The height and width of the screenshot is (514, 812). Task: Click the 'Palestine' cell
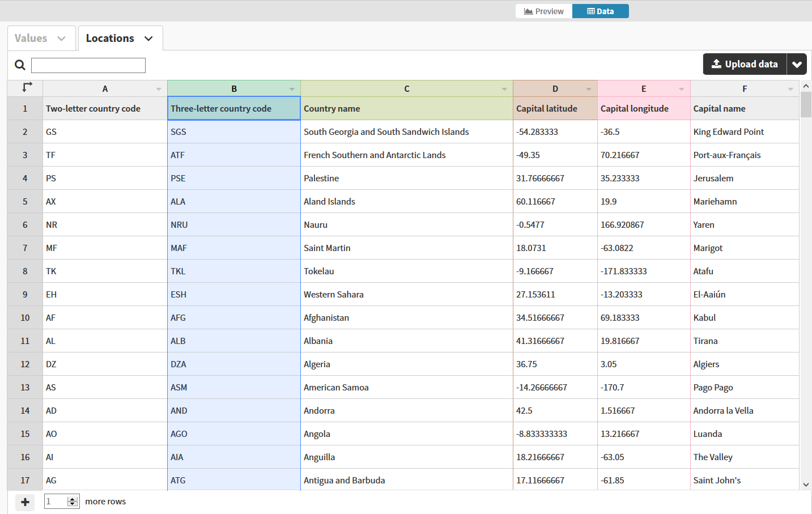tap(407, 178)
